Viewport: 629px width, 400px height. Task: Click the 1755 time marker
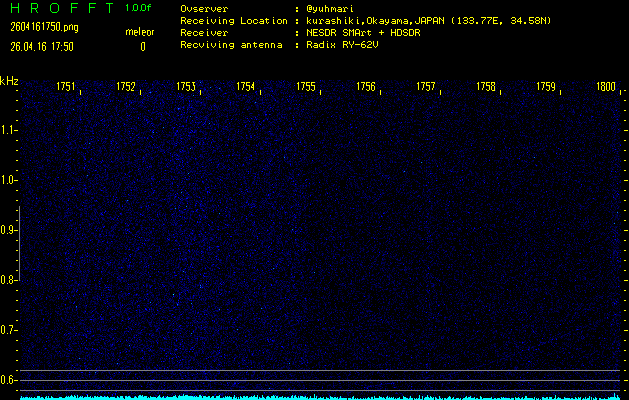[x=306, y=87]
